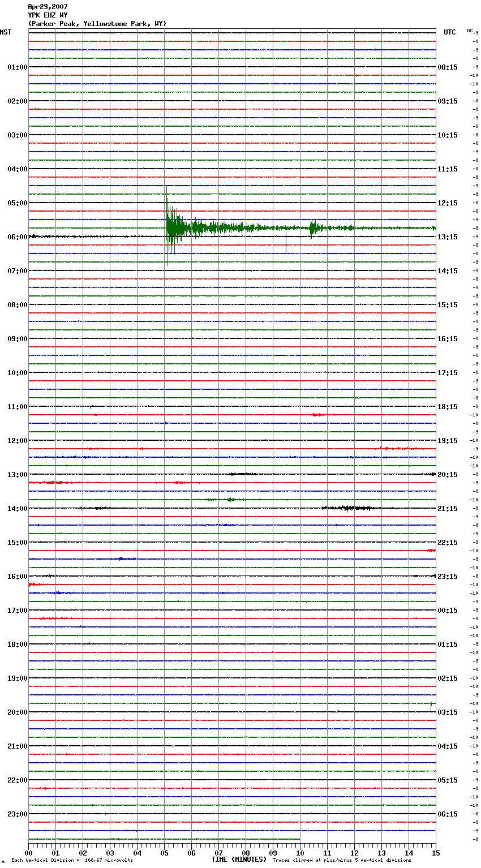This screenshot has width=481, height=868.
Task: Select the 23:00 MST hour label
Action: coord(18,814)
